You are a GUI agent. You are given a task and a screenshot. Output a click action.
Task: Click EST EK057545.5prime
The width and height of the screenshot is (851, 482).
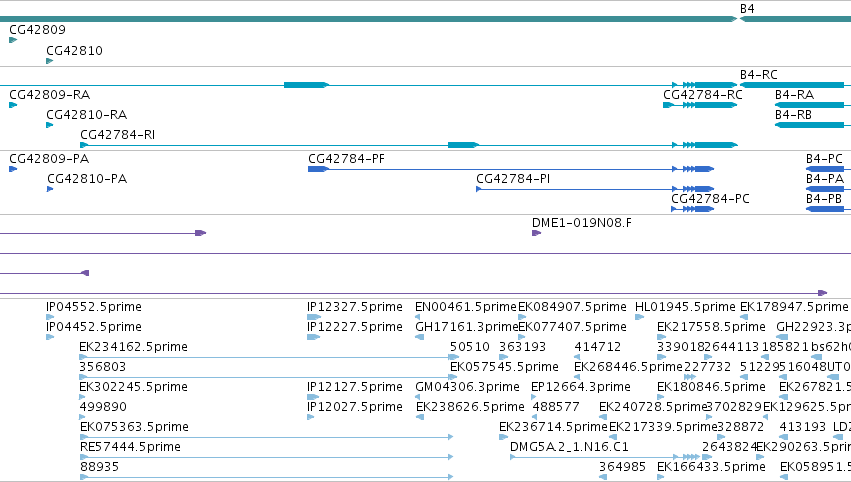(x=504, y=367)
